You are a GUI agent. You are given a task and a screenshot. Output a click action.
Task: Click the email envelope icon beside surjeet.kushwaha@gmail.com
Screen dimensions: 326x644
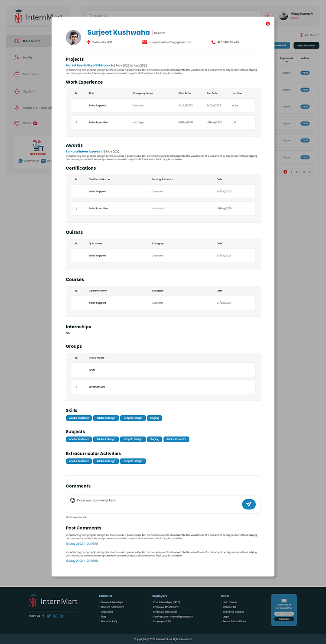pos(145,42)
